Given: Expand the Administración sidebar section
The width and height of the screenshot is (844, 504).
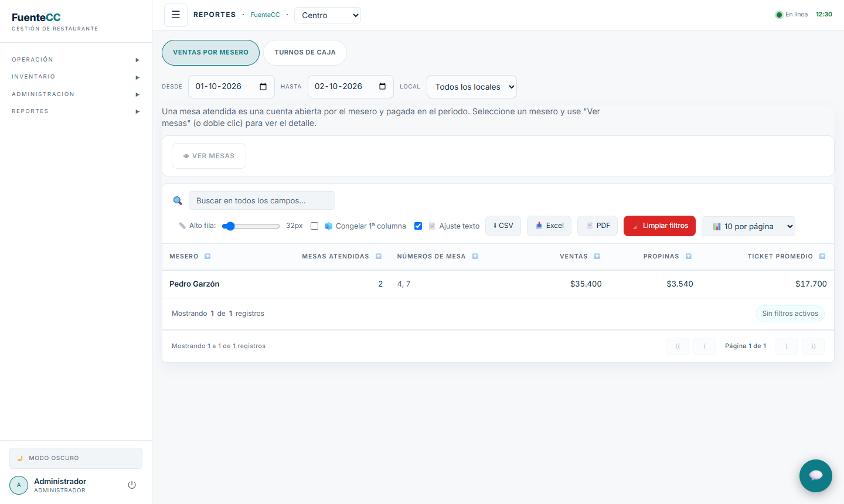Looking at the screenshot, I should pos(76,94).
